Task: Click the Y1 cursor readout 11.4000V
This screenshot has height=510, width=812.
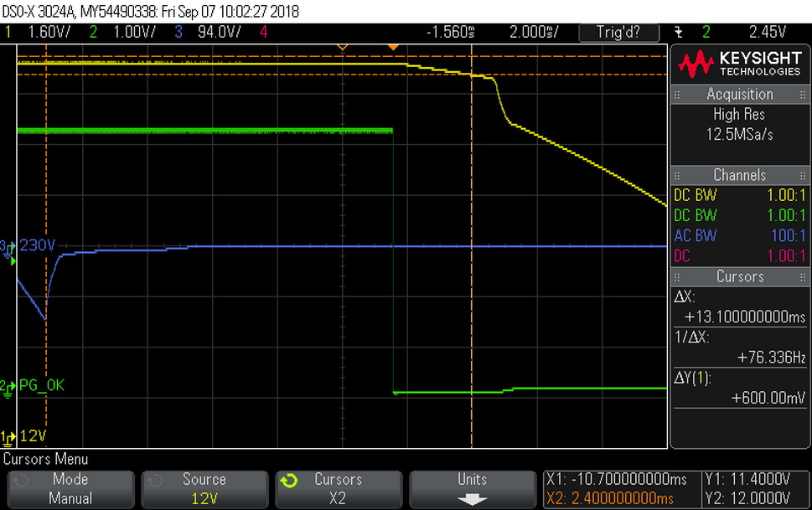Action: point(747,479)
